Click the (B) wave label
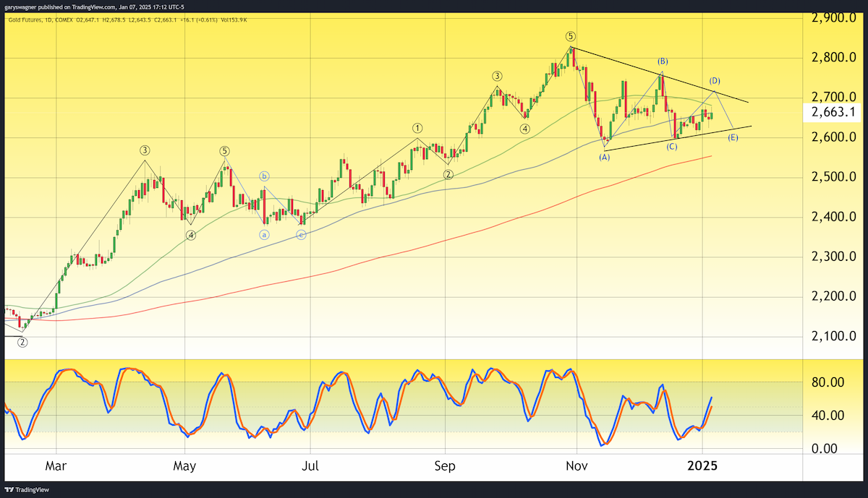Image resolution: width=868 pixels, height=498 pixels. (x=663, y=61)
